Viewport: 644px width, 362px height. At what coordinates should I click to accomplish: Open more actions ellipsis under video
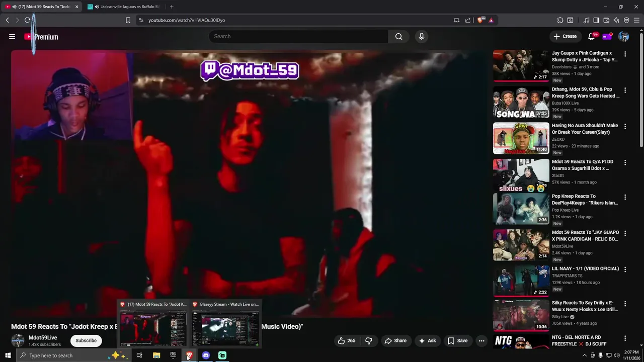click(481, 341)
